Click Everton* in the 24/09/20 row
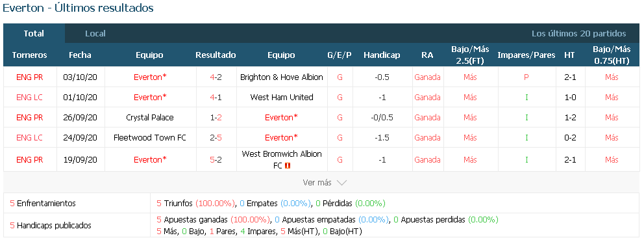This screenshot has height=240, width=644. [x=281, y=137]
